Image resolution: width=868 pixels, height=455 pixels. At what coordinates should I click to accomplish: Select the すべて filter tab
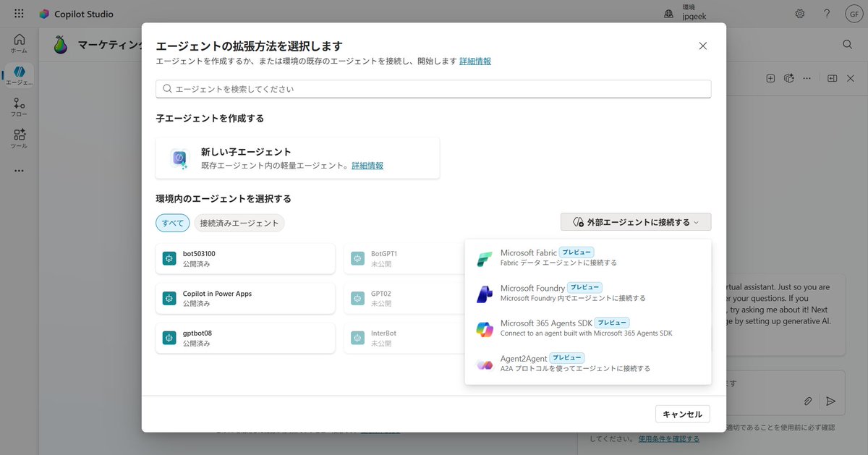(x=173, y=223)
